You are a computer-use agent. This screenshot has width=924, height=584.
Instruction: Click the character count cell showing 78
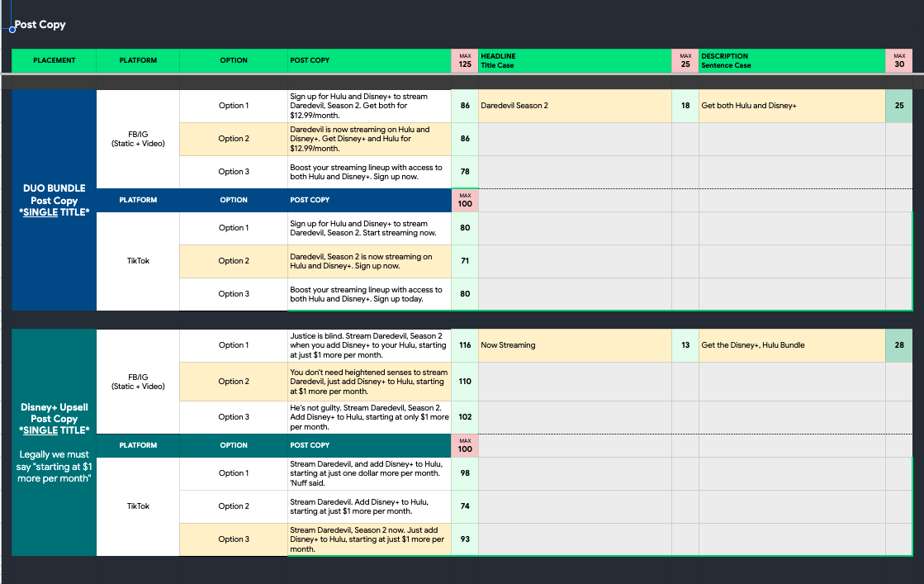[x=465, y=172]
